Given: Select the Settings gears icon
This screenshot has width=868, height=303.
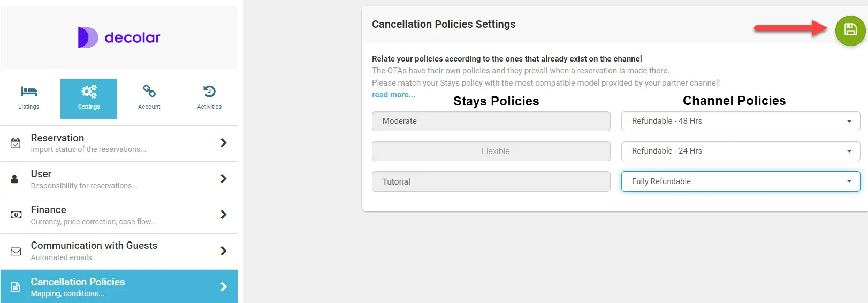Looking at the screenshot, I should pyautogui.click(x=89, y=92).
